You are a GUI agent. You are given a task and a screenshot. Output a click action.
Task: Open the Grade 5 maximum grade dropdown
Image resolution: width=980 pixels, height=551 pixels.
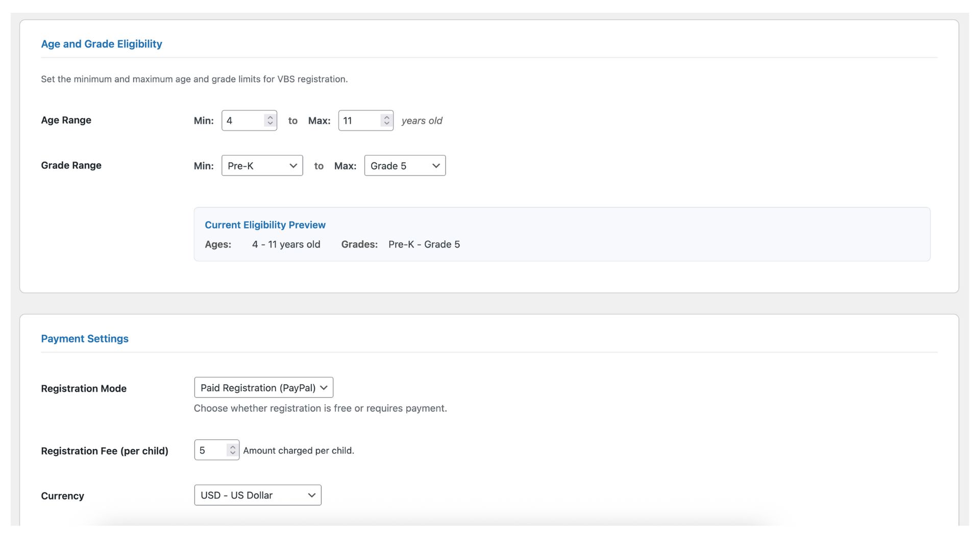pyautogui.click(x=405, y=166)
